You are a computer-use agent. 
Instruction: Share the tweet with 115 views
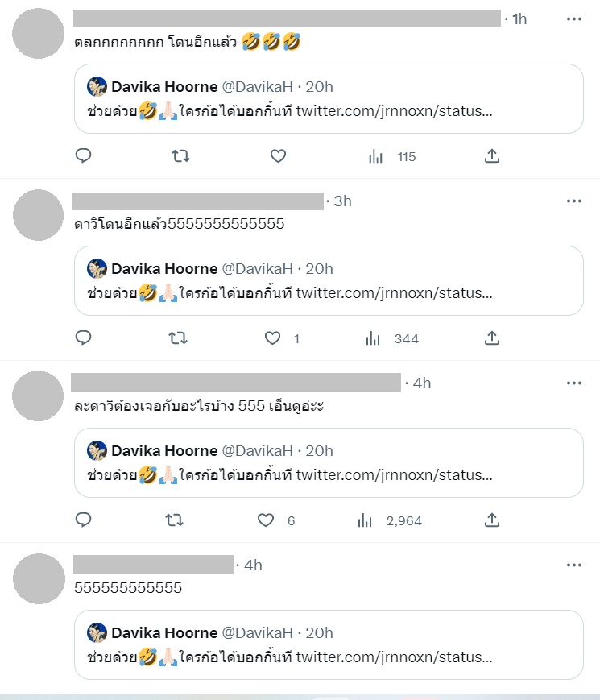tap(492, 156)
